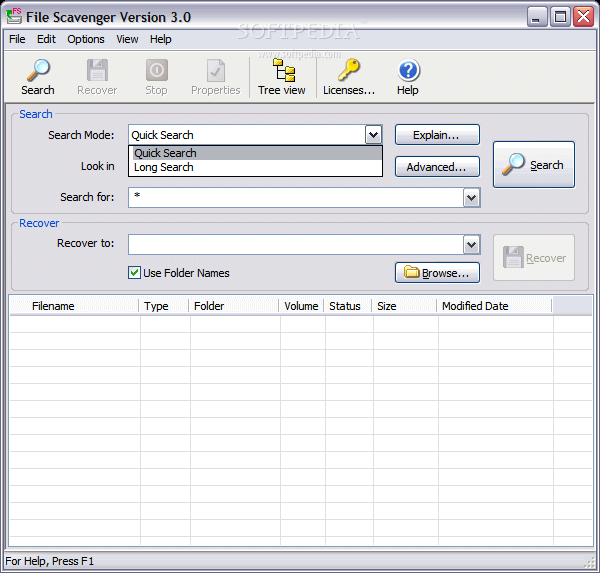
Task: Click the File Scavenger title bar icon
Action: [14, 16]
